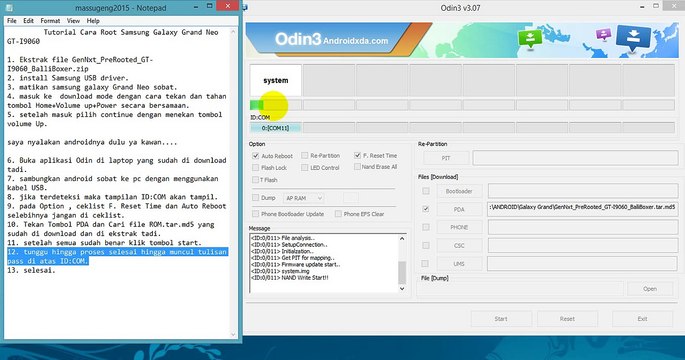Open the Format menu in Notepad
The image size is (685, 360).
click(50, 21)
